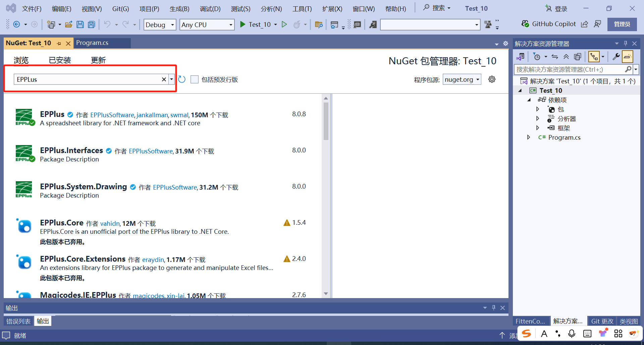The image size is (644, 345).
Task: Click the document window settings gear
Action: 506,44
